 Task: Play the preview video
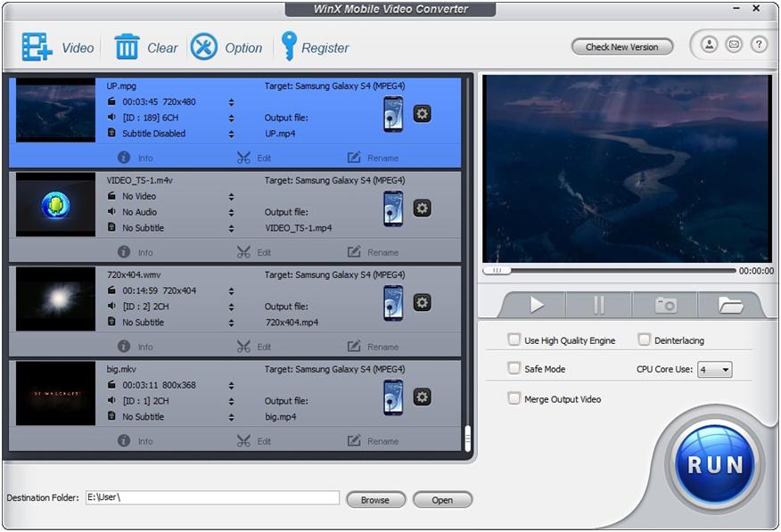(x=536, y=304)
